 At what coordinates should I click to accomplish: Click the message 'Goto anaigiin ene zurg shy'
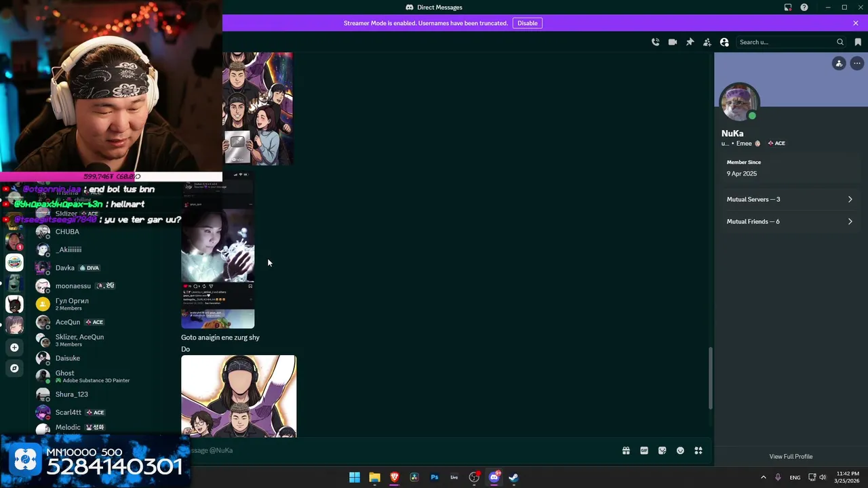(220, 338)
